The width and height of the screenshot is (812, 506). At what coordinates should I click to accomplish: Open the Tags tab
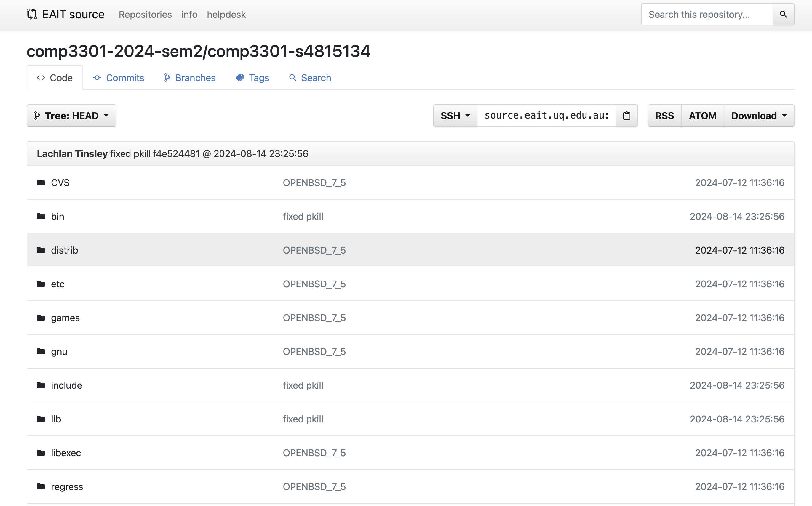pyautogui.click(x=252, y=78)
